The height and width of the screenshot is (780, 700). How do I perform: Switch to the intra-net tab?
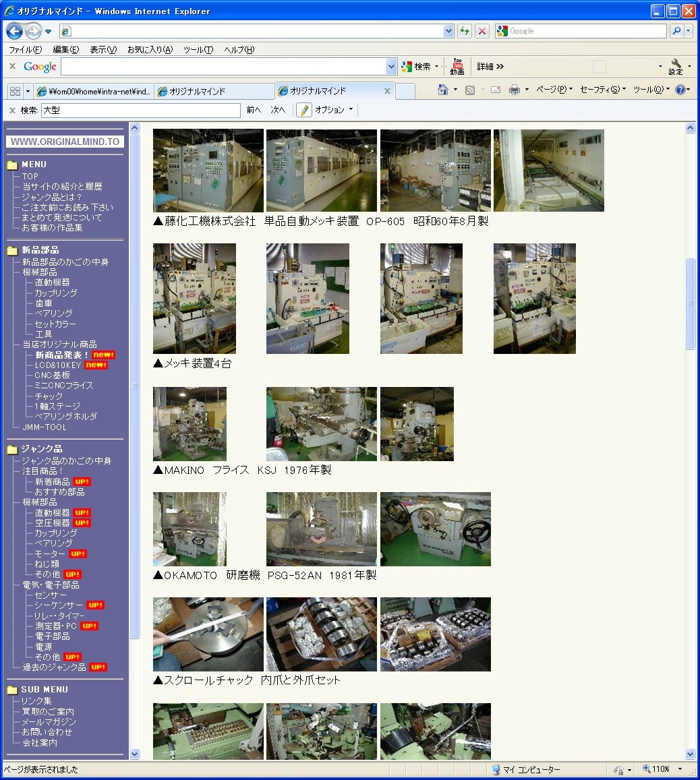pos(94,91)
